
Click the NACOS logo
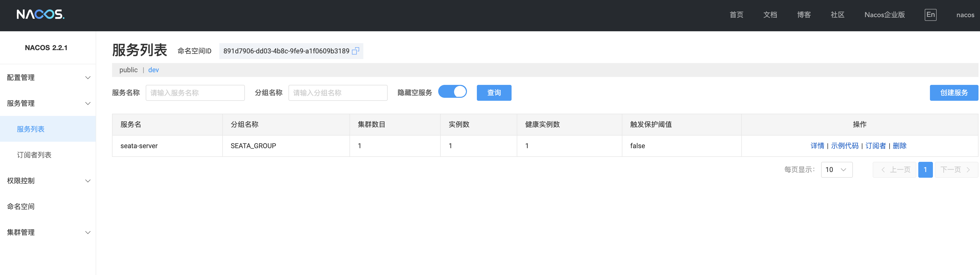click(41, 14)
